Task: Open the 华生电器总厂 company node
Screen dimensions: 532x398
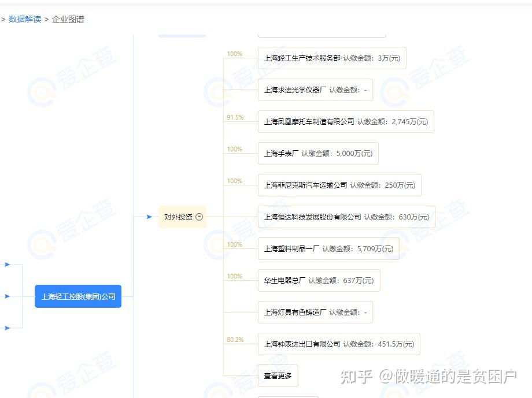Action: pyautogui.click(x=319, y=280)
